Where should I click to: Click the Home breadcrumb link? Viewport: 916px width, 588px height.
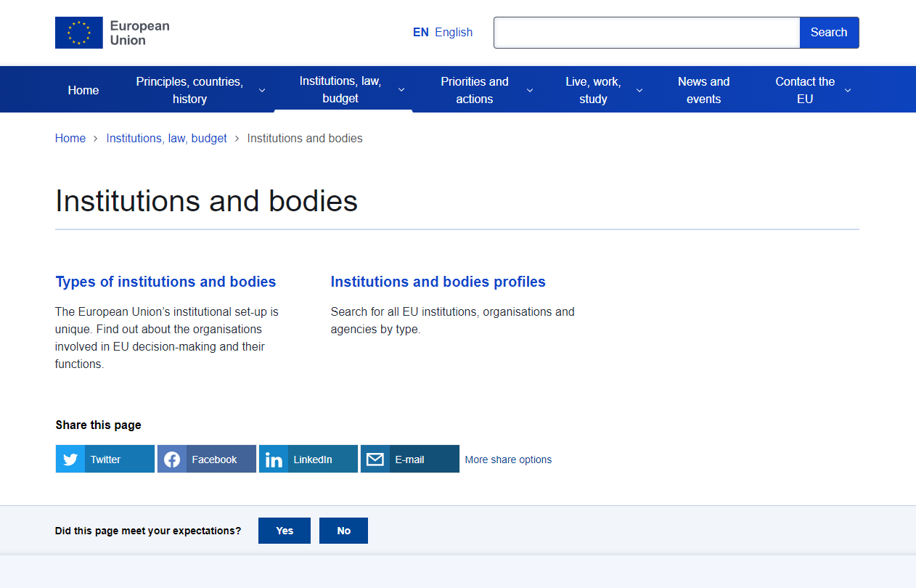70,138
